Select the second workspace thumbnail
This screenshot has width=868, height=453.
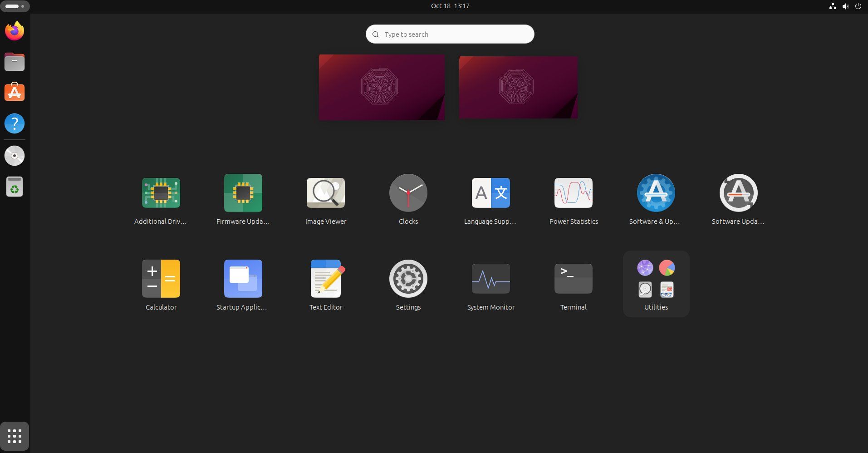518,87
